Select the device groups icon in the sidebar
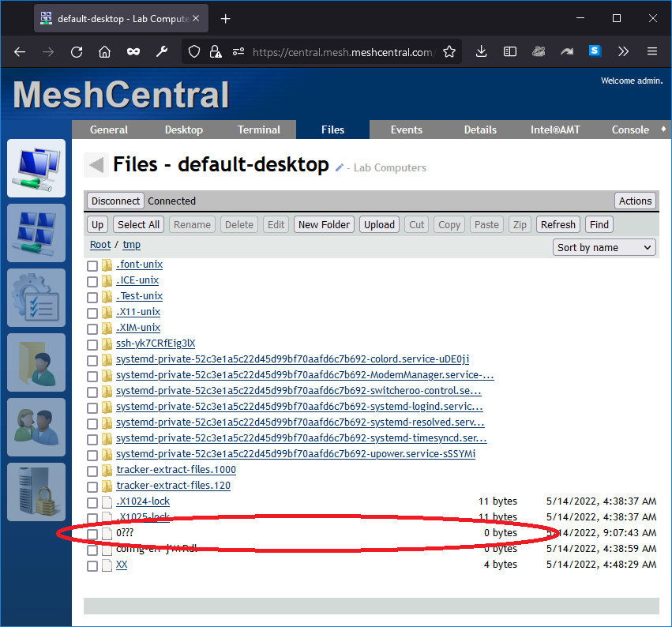This screenshot has width=672, height=627. [x=36, y=233]
